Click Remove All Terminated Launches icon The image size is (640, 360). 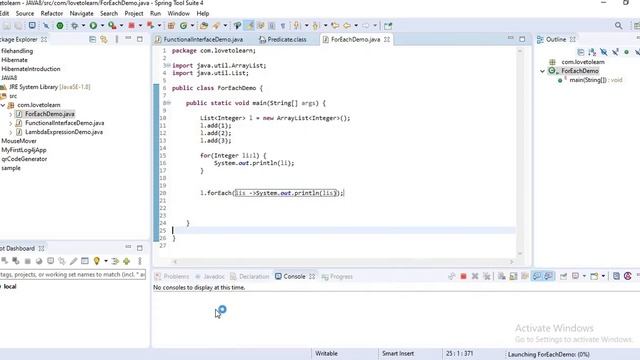click(x=487, y=276)
